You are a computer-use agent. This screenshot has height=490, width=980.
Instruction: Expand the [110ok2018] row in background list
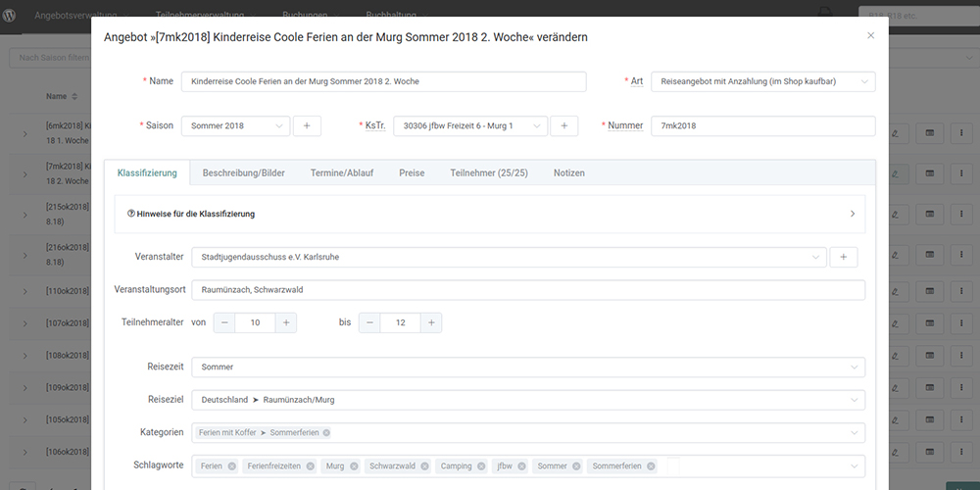[25, 291]
